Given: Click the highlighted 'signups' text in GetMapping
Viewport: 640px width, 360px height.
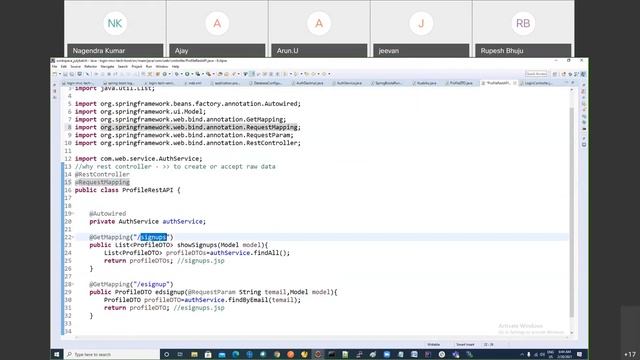Looking at the screenshot, I should coord(153,237).
